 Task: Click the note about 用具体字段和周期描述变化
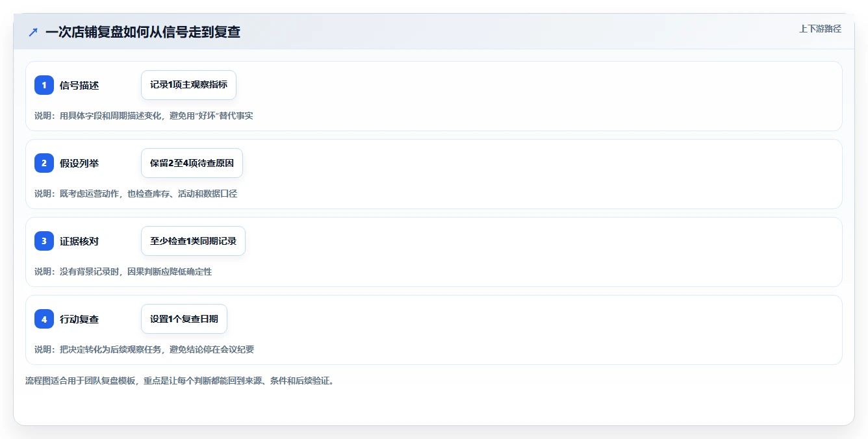[x=144, y=116]
